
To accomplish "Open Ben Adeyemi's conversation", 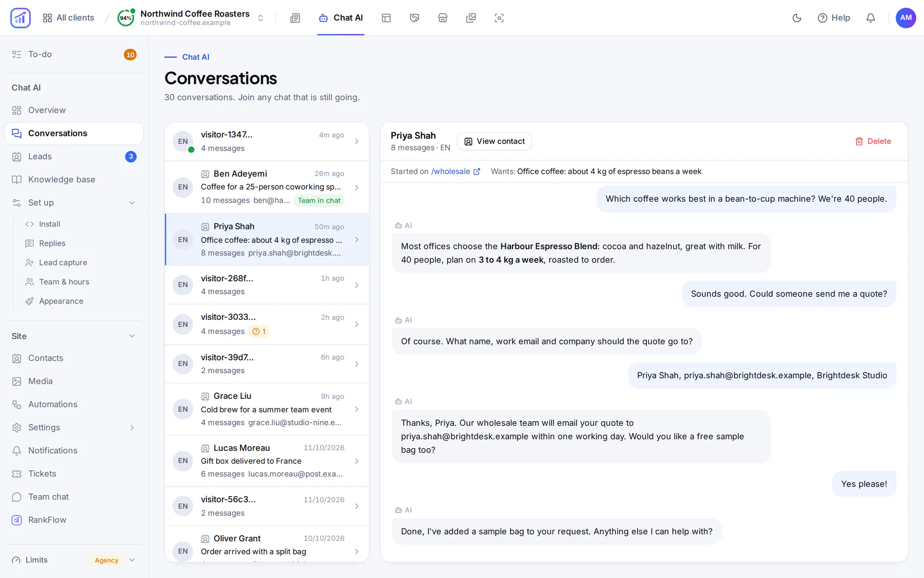I will point(267,187).
